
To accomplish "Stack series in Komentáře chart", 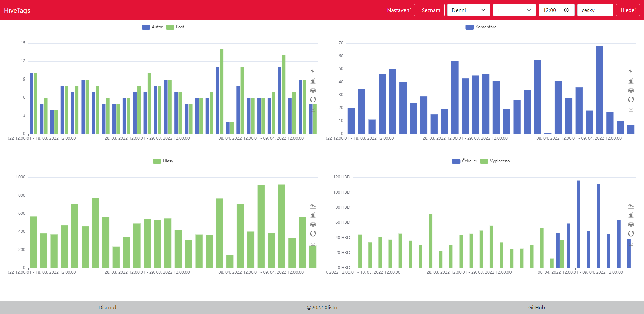I will coord(631,90).
